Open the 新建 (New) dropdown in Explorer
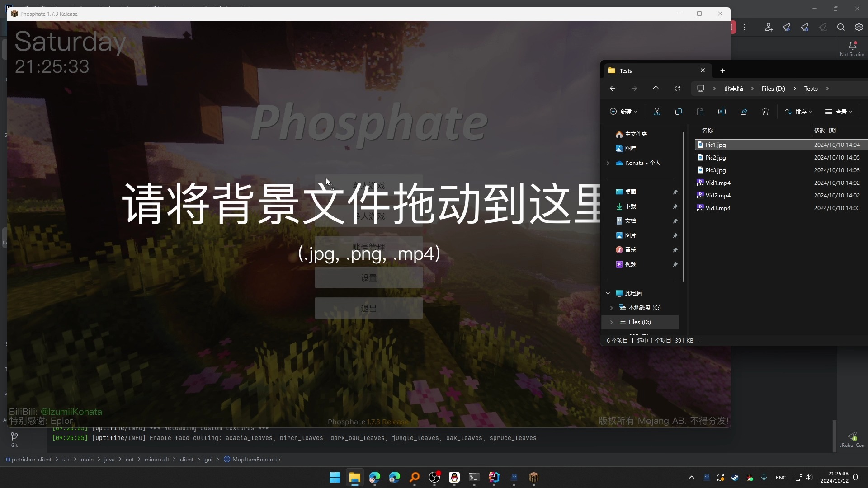The height and width of the screenshot is (488, 868). [x=623, y=112]
